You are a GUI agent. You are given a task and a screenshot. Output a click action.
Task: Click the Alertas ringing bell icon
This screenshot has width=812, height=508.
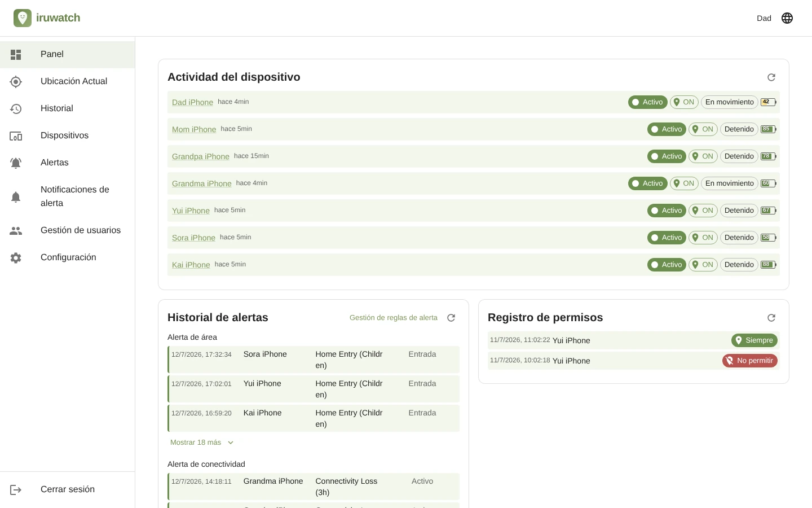16,163
